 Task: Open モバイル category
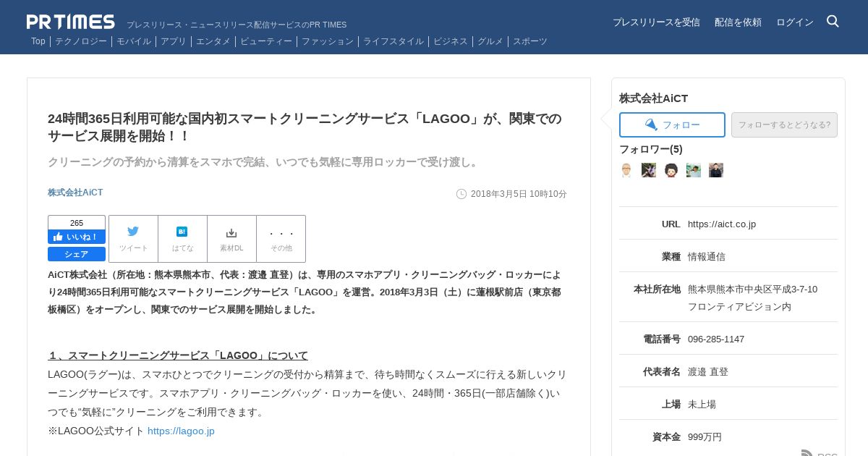tap(134, 41)
